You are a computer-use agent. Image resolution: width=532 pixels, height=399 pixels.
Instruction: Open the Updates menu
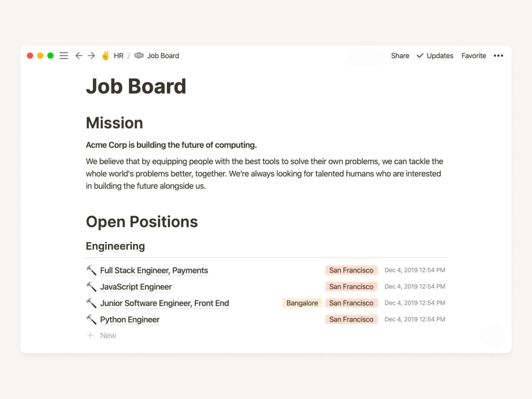pos(435,56)
